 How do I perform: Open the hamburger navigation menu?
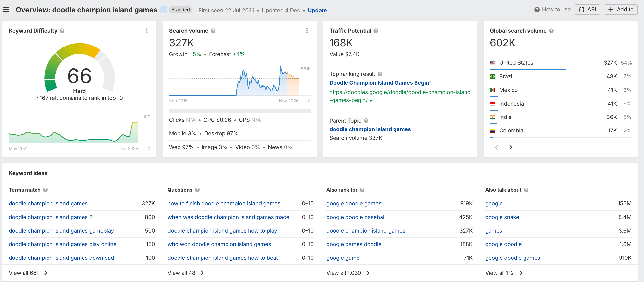coord(6,10)
